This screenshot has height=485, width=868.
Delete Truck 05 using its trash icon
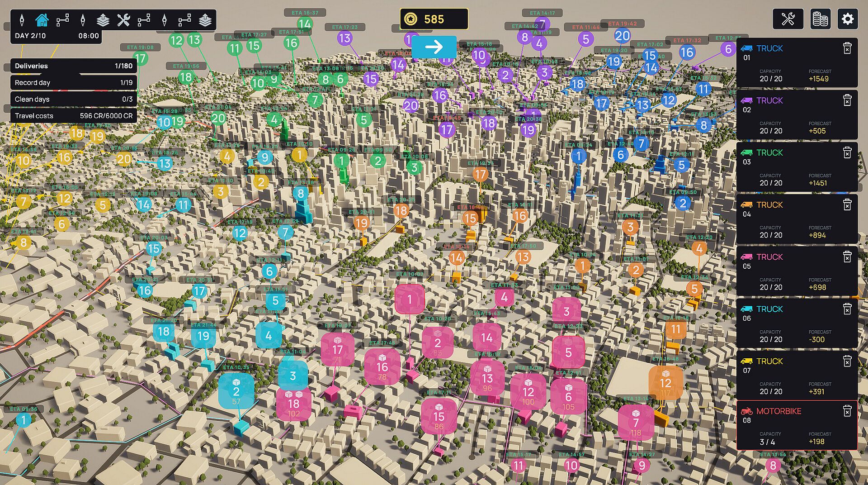pos(847,257)
